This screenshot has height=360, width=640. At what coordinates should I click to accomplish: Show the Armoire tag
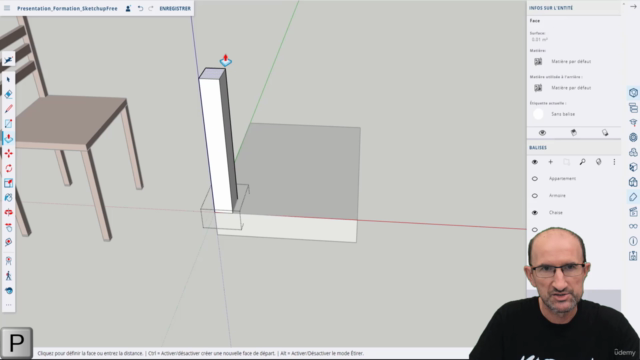535,196
